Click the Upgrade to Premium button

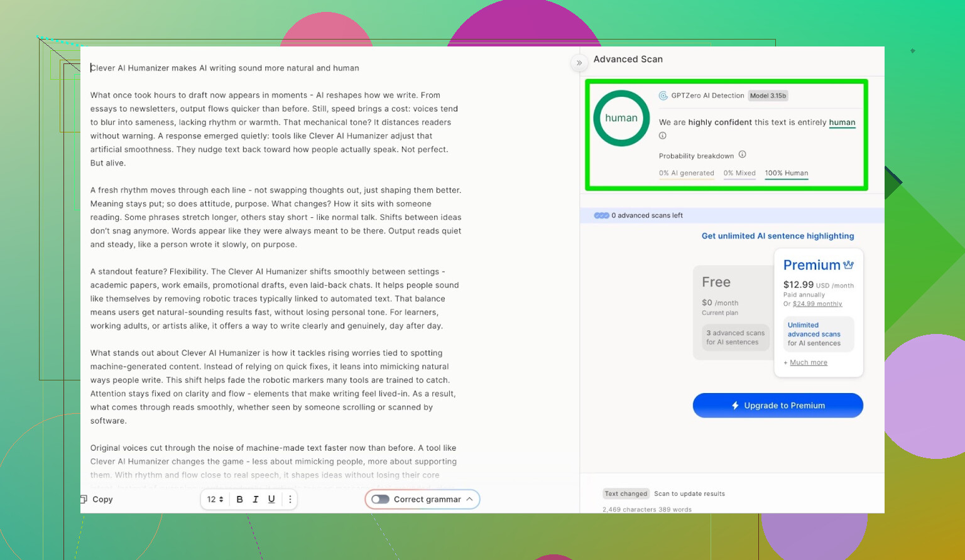[x=778, y=406]
